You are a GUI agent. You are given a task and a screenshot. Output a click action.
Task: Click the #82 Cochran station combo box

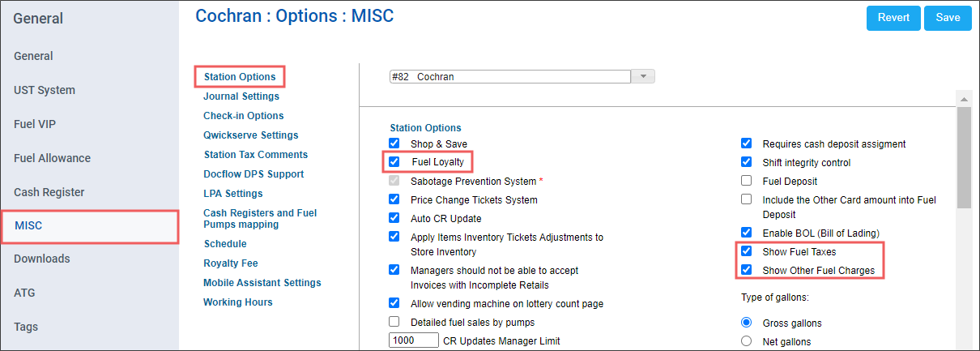click(509, 76)
